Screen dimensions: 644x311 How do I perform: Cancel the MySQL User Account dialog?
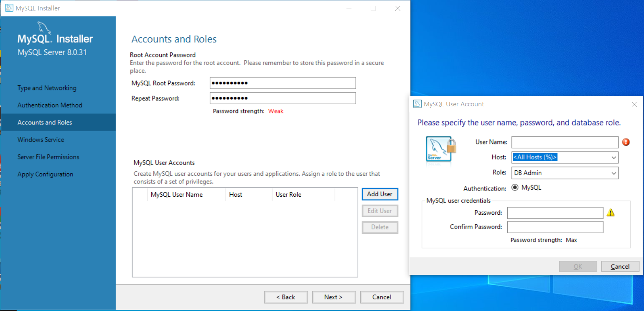[620, 267]
